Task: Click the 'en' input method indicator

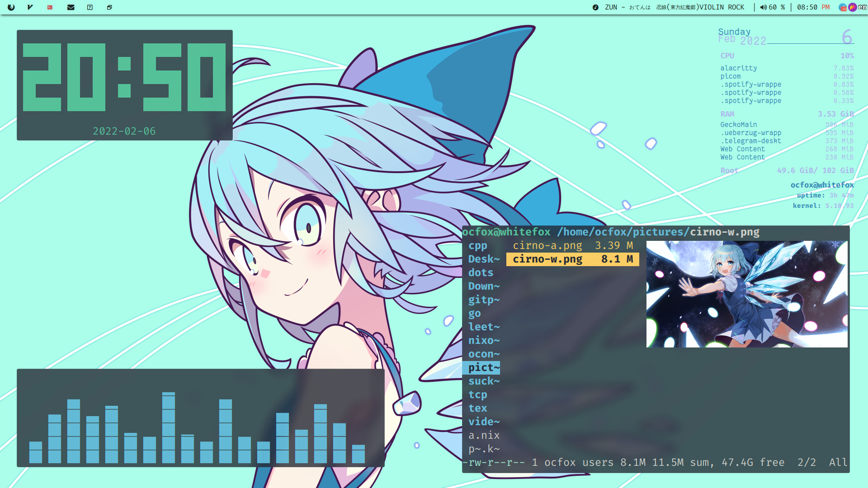Action: point(862,7)
